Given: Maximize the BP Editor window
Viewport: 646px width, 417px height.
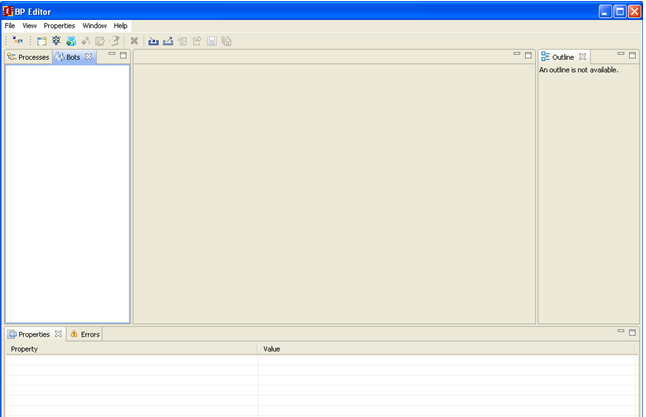Looking at the screenshot, I should click(620, 12).
